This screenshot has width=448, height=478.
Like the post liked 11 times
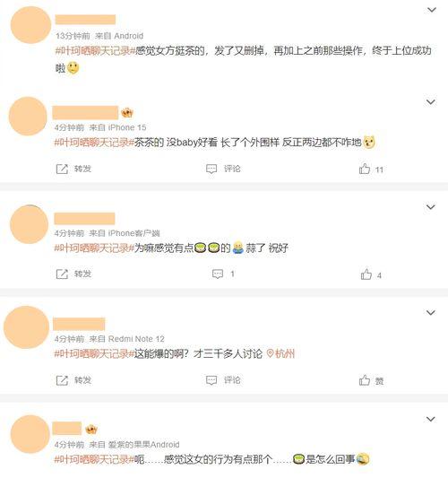click(371, 169)
